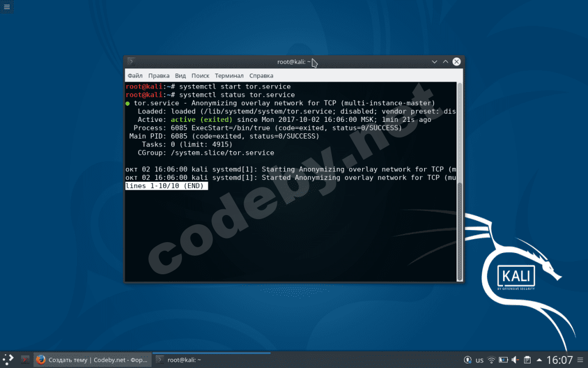Close the root@kali terminal window
This screenshot has width=588, height=368.
[457, 62]
